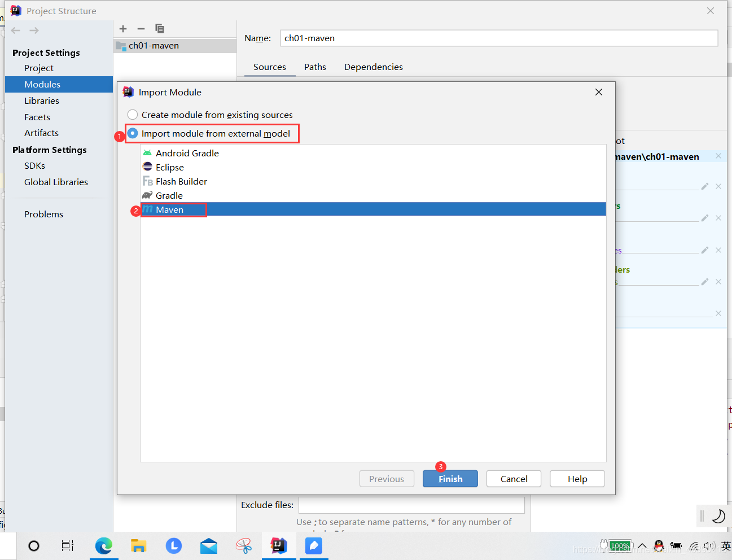The image size is (732, 560).
Task: Select Import module from external model
Action: tap(209, 134)
